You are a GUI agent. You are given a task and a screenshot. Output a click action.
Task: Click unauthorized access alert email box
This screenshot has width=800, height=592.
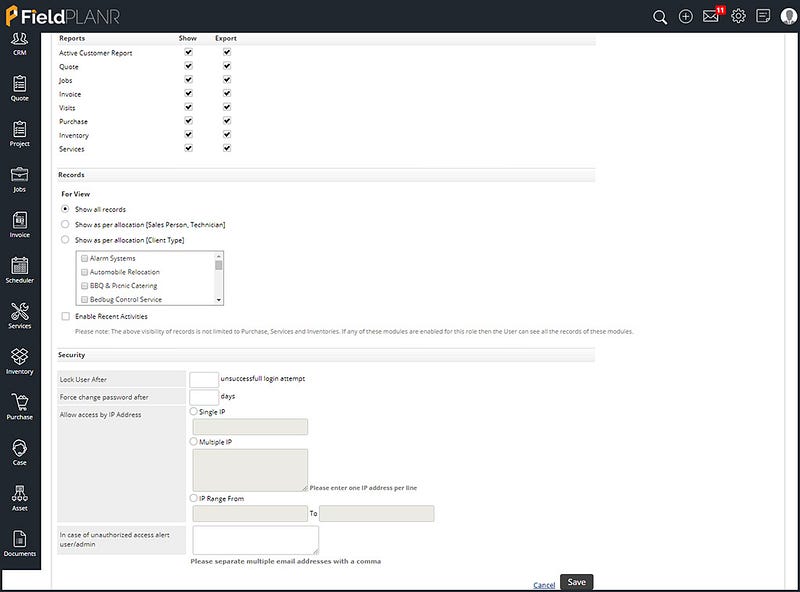pyautogui.click(x=256, y=540)
